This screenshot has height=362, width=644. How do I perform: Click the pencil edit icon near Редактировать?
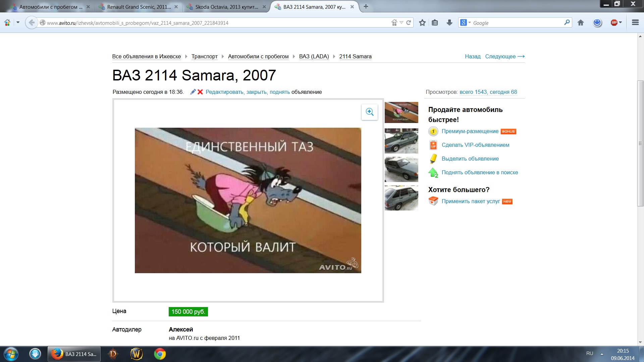pos(193,92)
